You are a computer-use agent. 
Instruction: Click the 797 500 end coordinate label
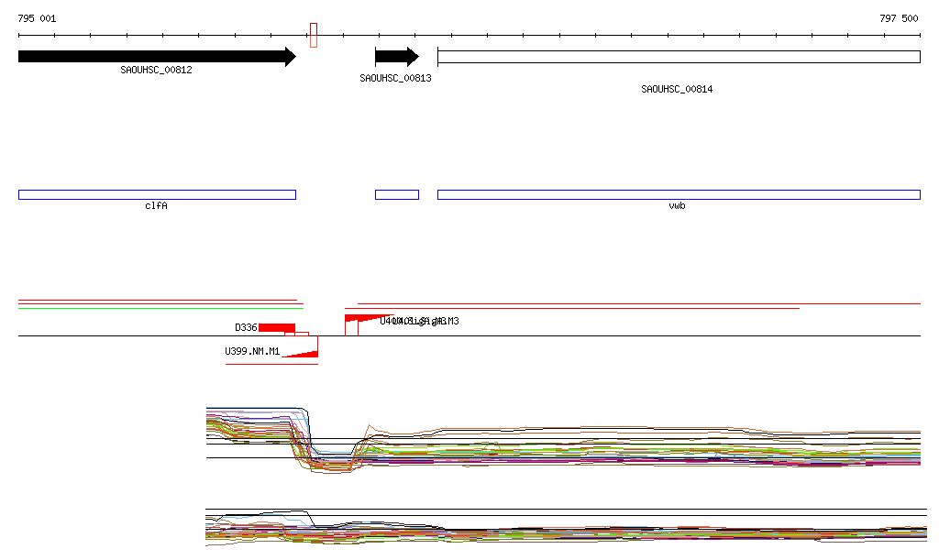click(x=899, y=18)
